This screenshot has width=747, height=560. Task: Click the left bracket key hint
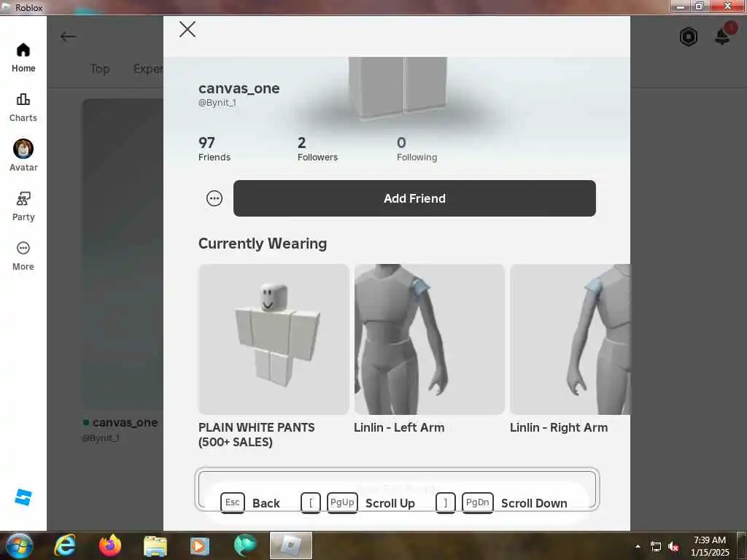tap(311, 503)
